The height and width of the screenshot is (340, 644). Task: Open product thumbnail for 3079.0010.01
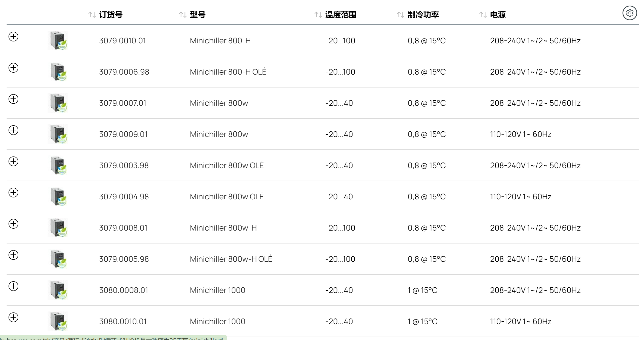tap(58, 40)
